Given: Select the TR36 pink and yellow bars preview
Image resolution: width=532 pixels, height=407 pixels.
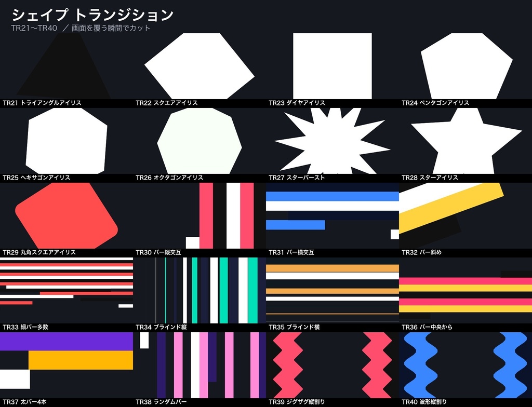Looking at the screenshot, I should pos(465,290).
